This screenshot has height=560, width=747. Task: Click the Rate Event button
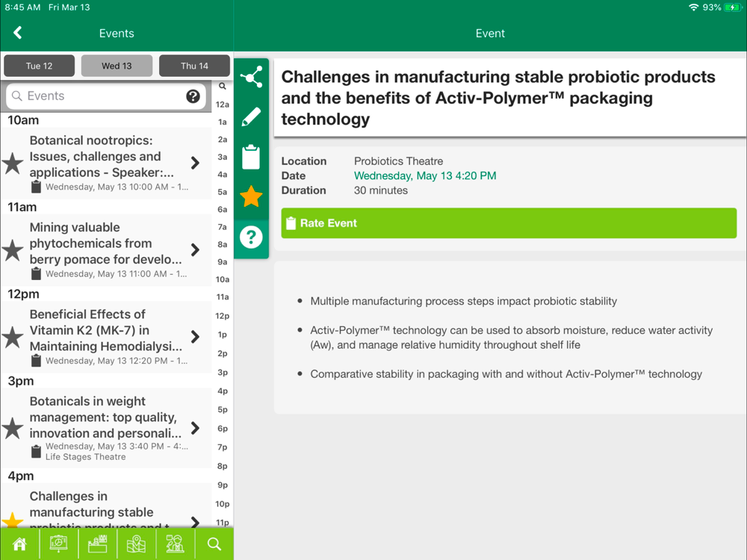point(509,223)
